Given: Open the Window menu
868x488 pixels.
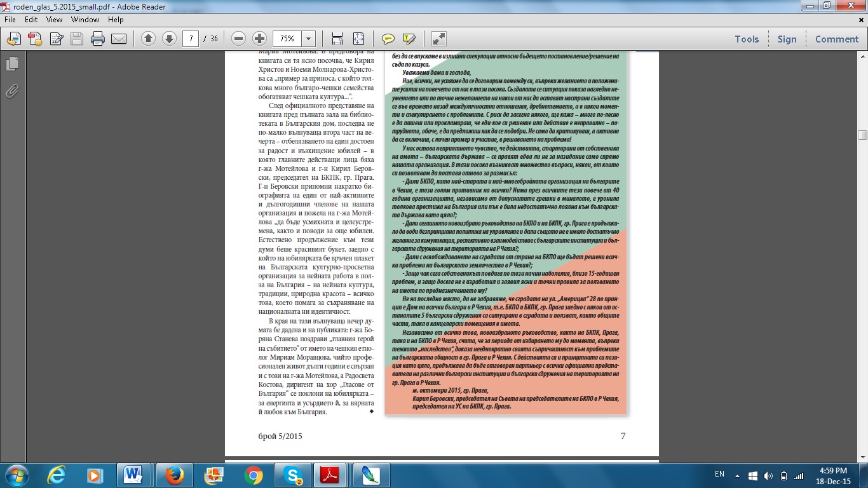Looking at the screenshot, I should click(85, 20).
